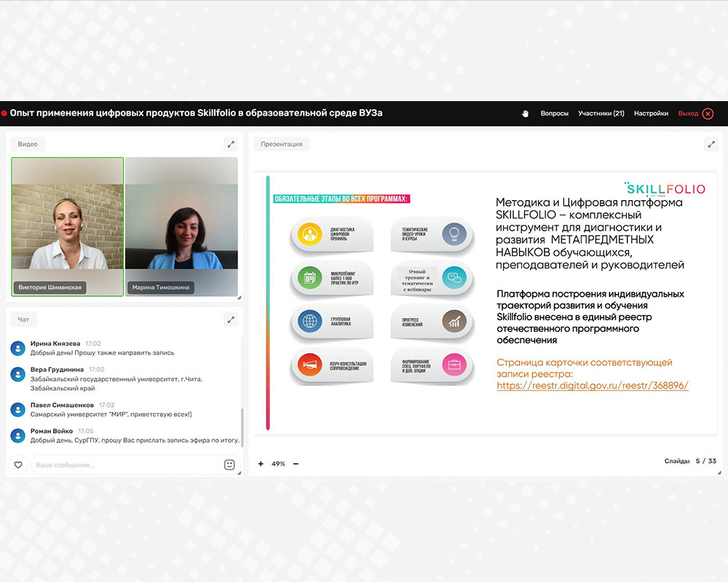The width and height of the screenshot is (728, 582).
Task: Select the Презентация panel label
Action: (x=281, y=144)
